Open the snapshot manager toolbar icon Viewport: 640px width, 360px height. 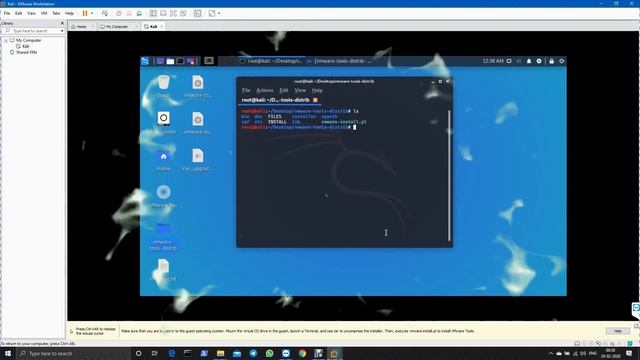(x=139, y=13)
